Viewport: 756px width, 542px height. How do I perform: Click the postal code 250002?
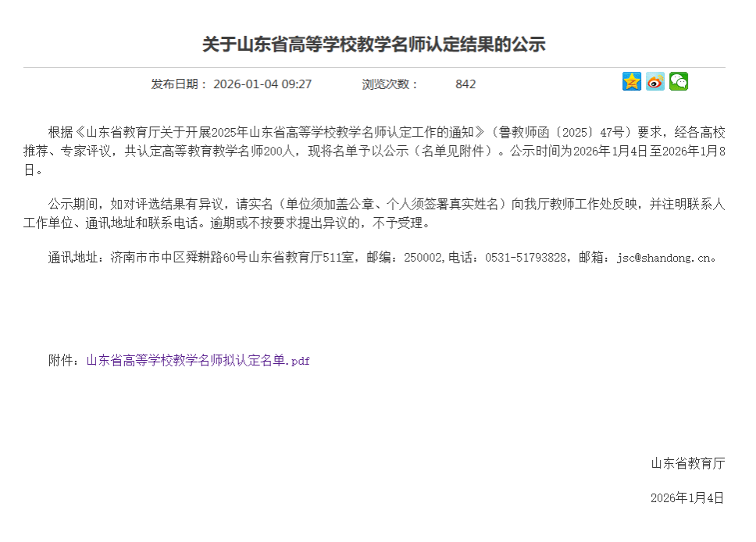tap(423, 258)
